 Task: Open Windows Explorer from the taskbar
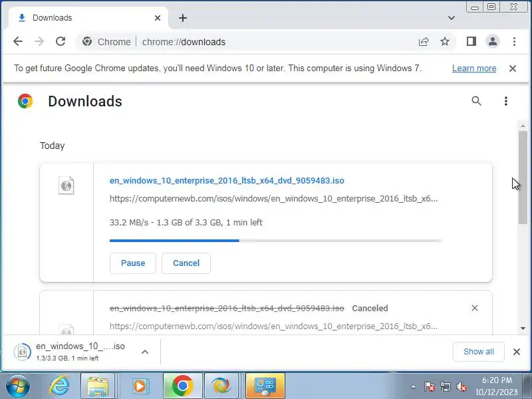pyautogui.click(x=98, y=386)
